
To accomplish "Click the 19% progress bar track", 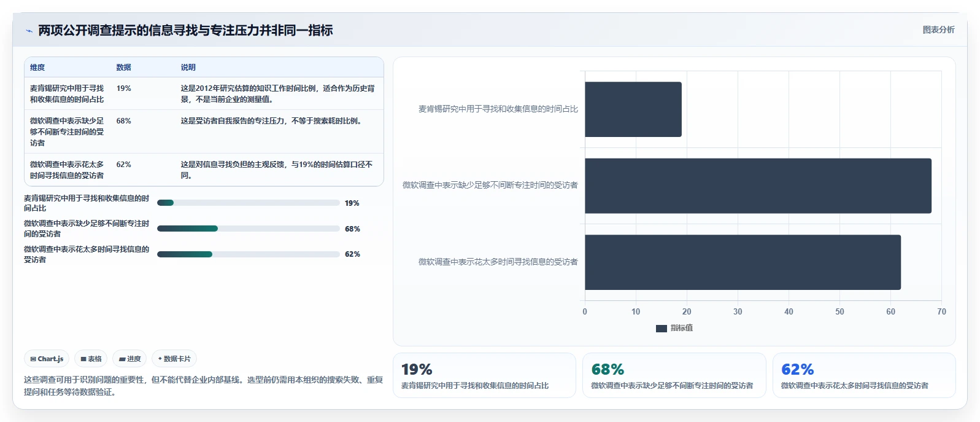I will 249,203.
